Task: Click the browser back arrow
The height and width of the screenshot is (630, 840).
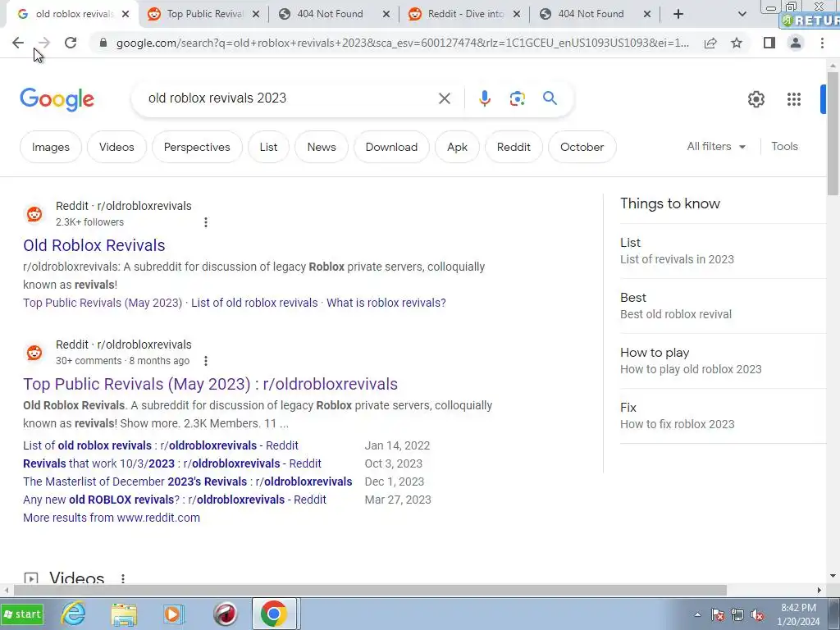Action: [x=18, y=43]
